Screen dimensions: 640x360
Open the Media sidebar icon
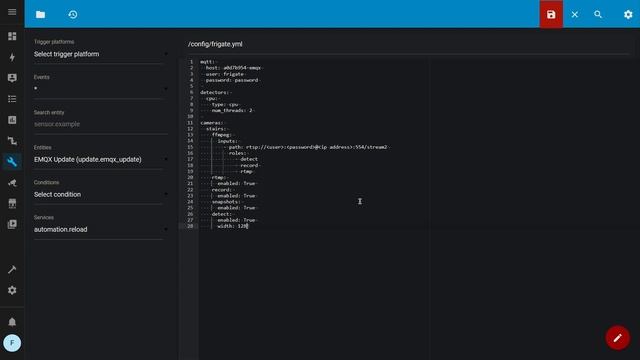(12, 224)
